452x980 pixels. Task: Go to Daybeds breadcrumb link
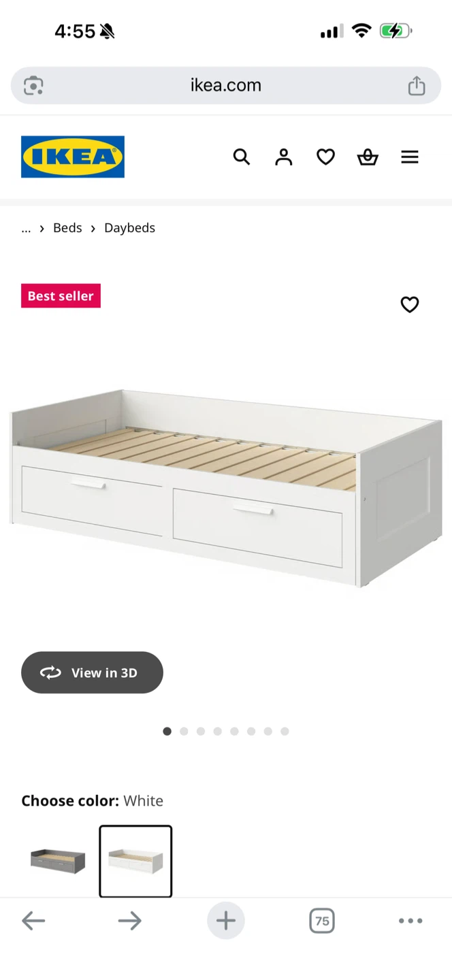pos(129,228)
